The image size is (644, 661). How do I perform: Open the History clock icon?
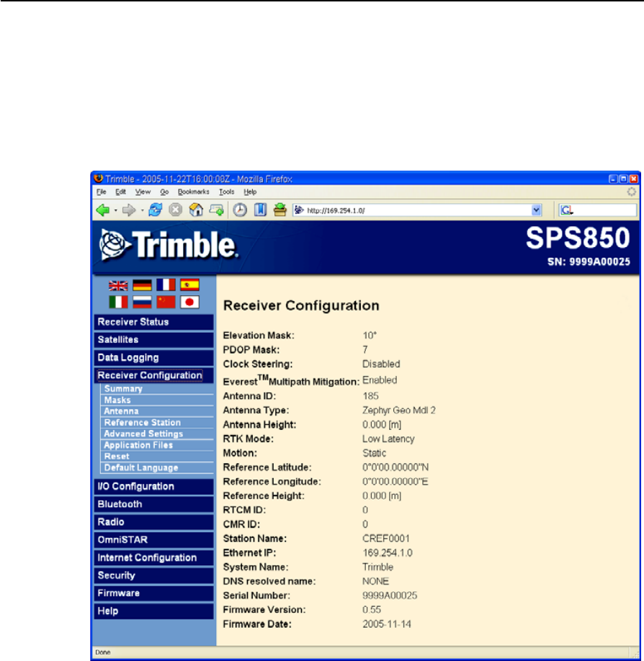pyautogui.click(x=240, y=210)
